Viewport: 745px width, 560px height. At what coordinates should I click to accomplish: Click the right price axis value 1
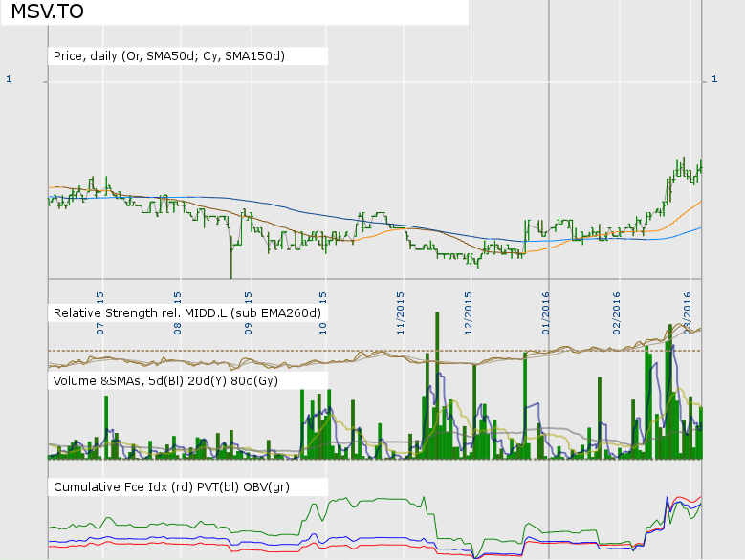[x=714, y=80]
